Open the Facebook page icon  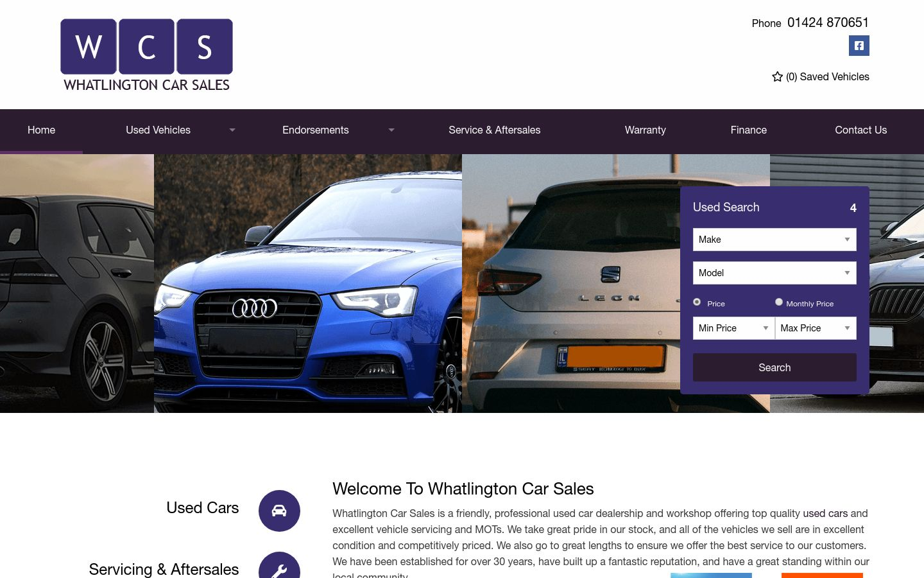point(859,46)
